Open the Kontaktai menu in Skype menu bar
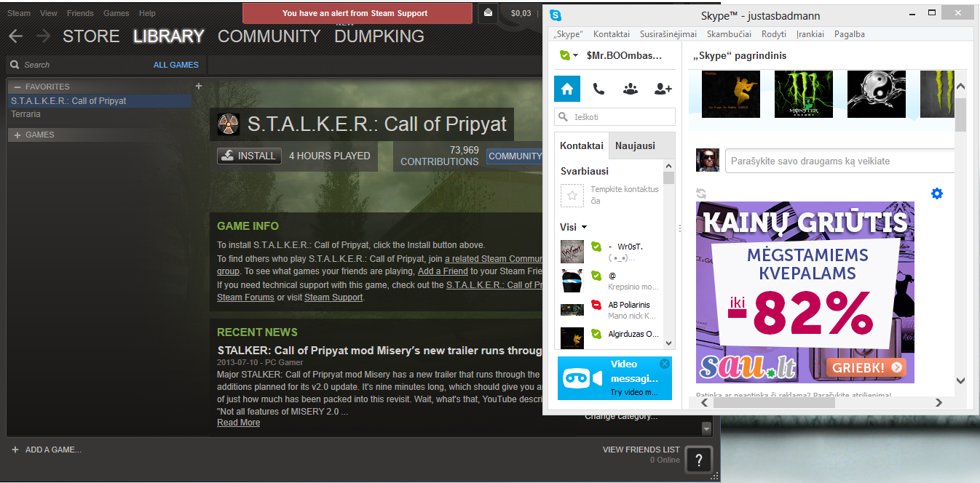Viewport: 980px width, 483px height. coord(612,34)
